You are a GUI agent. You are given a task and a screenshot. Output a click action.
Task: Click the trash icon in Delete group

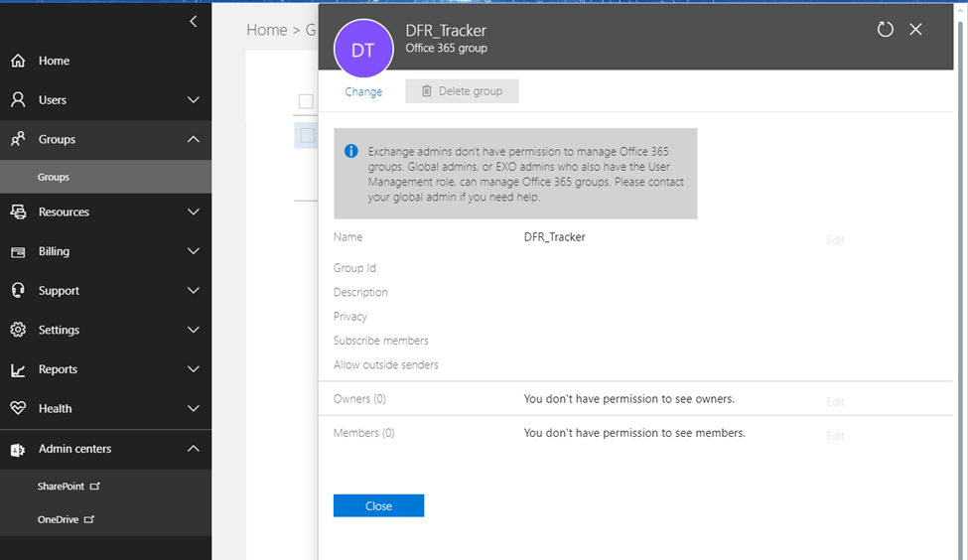tap(427, 90)
